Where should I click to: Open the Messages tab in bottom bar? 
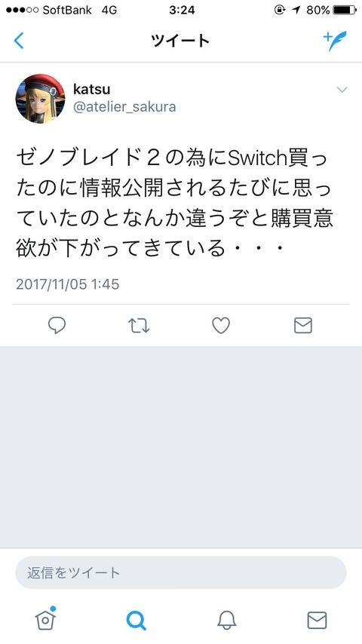[317, 620]
